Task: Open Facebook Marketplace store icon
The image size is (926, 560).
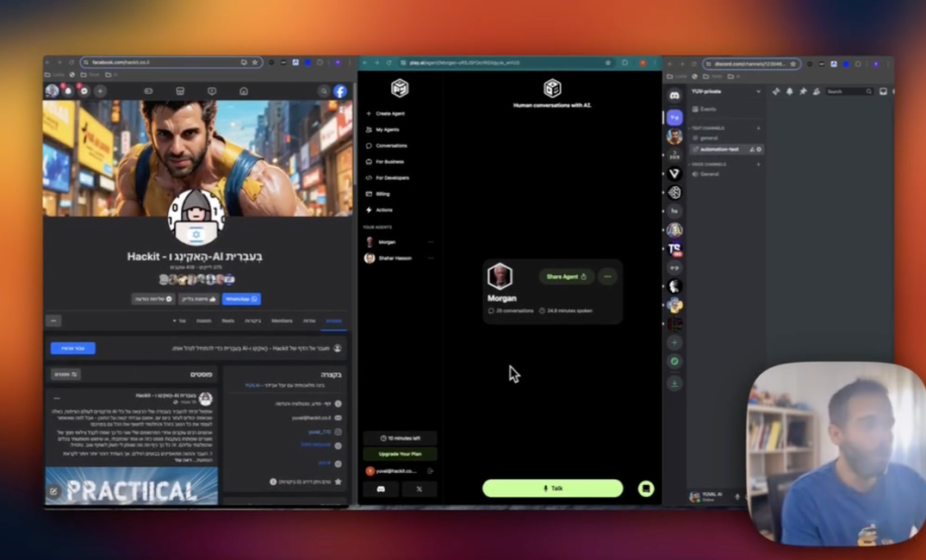Action: (x=180, y=91)
